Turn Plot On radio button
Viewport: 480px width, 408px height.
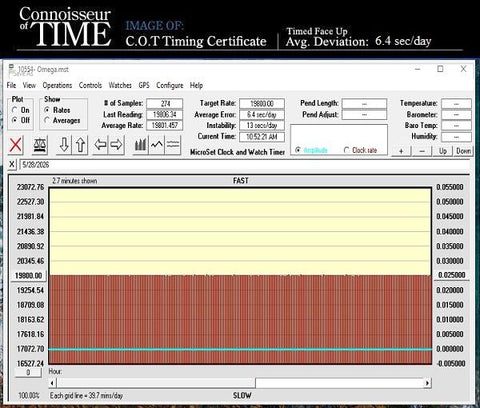pos(15,110)
